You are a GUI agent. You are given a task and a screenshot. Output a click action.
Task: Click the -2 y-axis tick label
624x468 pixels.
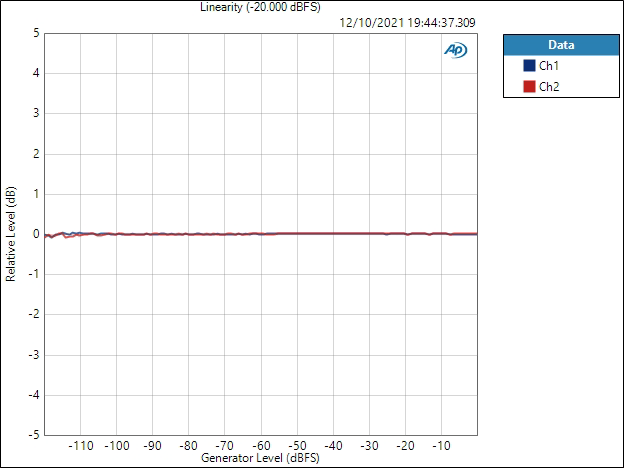point(34,314)
